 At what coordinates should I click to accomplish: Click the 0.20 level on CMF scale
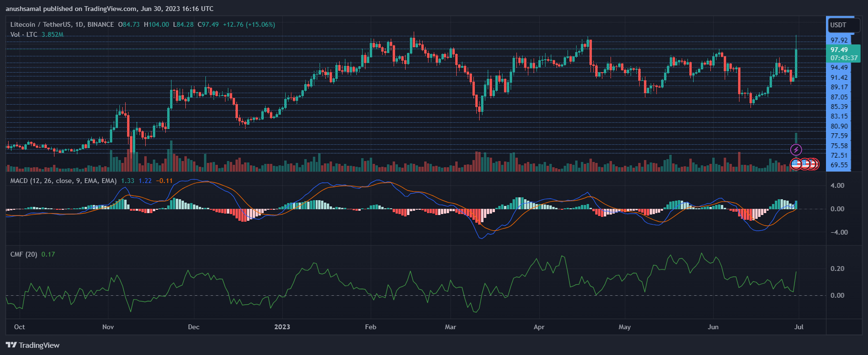coord(837,269)
